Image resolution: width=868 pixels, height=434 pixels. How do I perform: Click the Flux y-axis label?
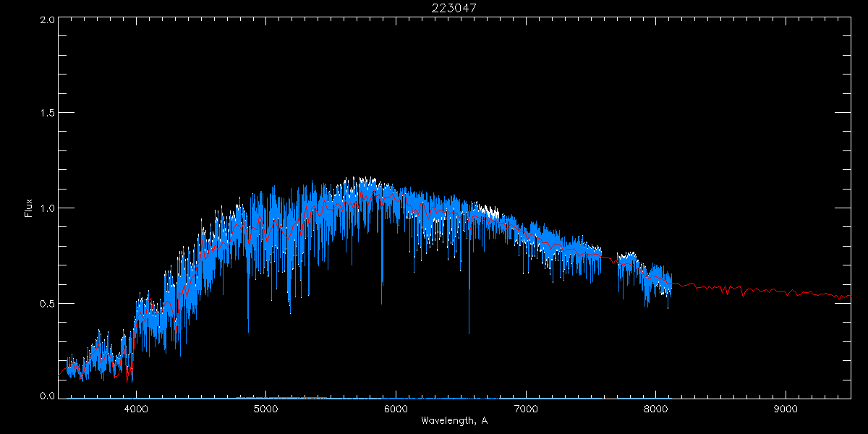29,208
